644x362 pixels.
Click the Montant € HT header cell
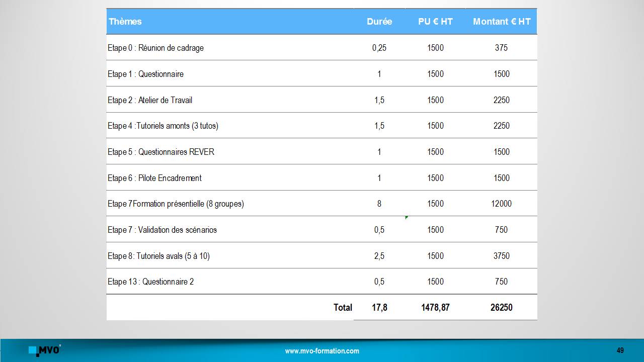(501, 22)
